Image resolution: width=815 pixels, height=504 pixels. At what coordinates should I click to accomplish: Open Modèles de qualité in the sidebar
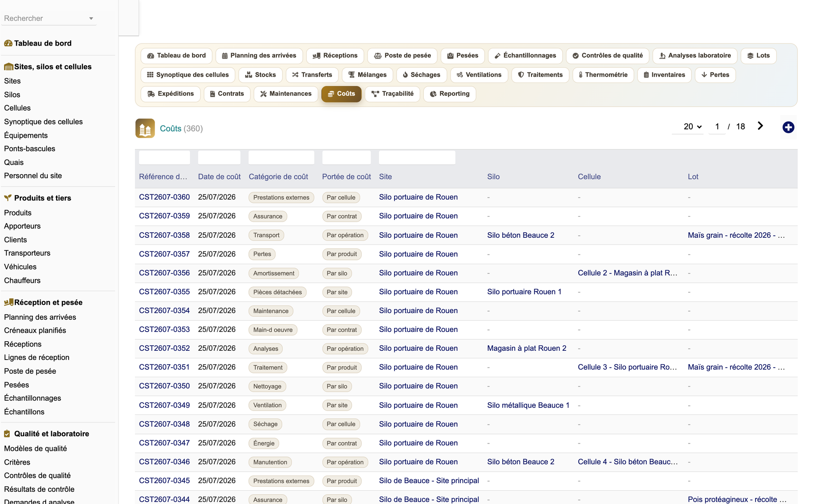36,448
